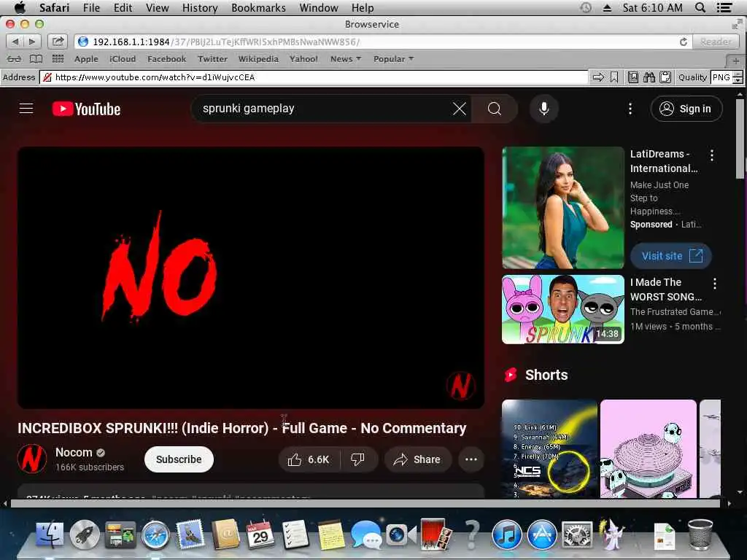Sign in to YouTube
The height and width of the screenshot is (560, 747).
coord(686,109)
